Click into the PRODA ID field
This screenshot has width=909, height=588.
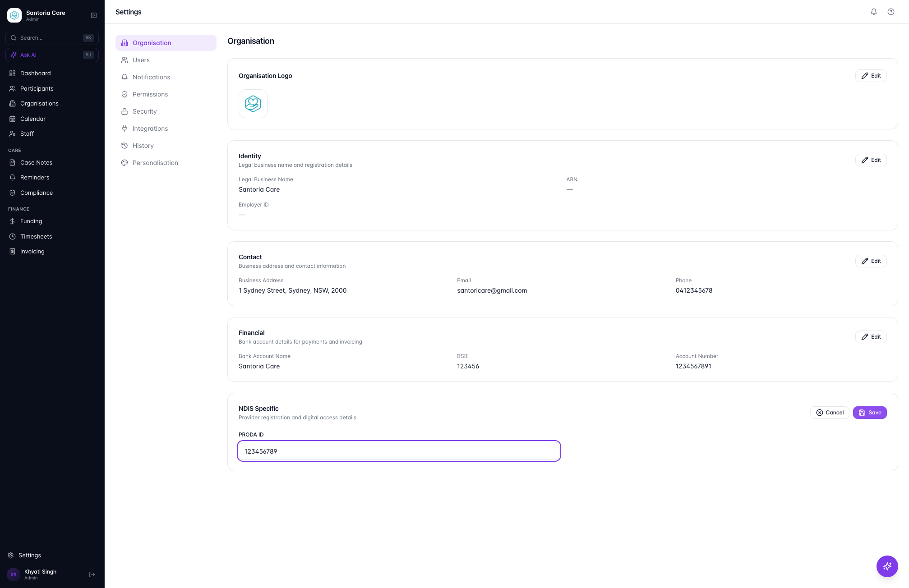coord(399,451)
